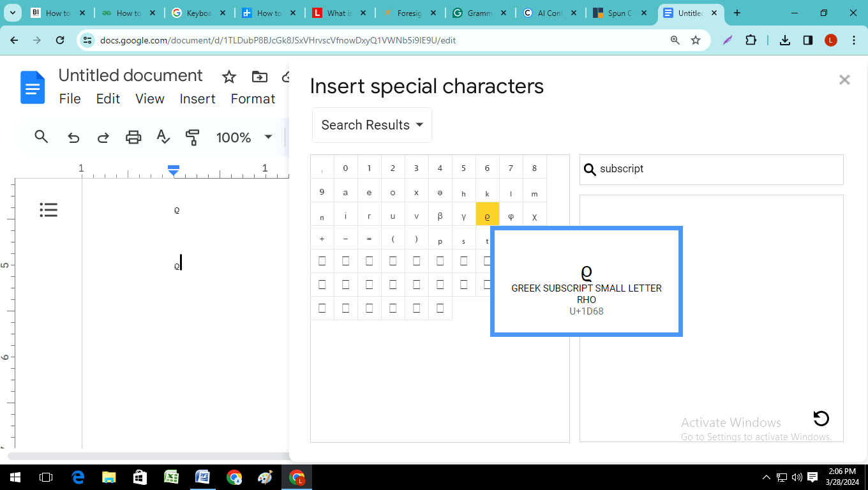Select the Paint format tool
The height and width of the screenshot is (490, 868).
[192, 137]
